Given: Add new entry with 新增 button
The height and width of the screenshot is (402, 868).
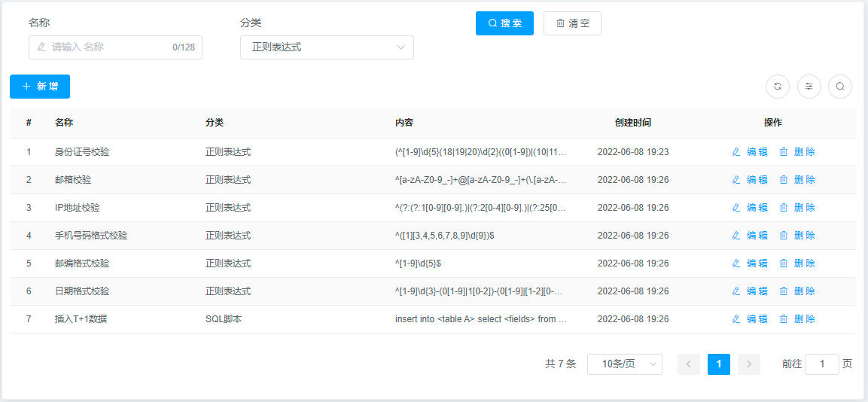Looking at the screenshot, I should click(40, 87).
